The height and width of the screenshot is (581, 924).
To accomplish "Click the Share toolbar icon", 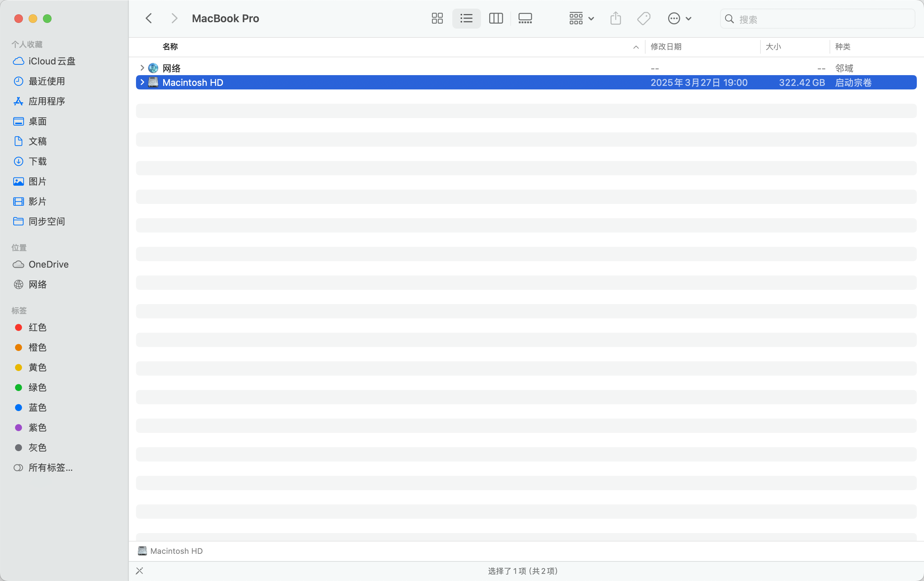I will (616, 18).
